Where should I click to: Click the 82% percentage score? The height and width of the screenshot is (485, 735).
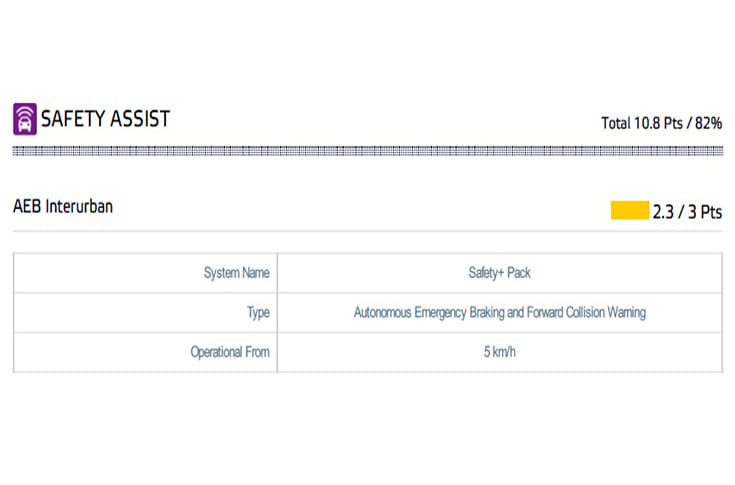[x=708, y=123]
